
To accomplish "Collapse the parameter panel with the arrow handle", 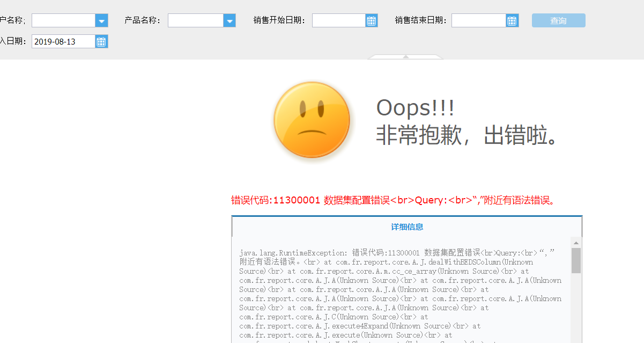I will point(406,56).
